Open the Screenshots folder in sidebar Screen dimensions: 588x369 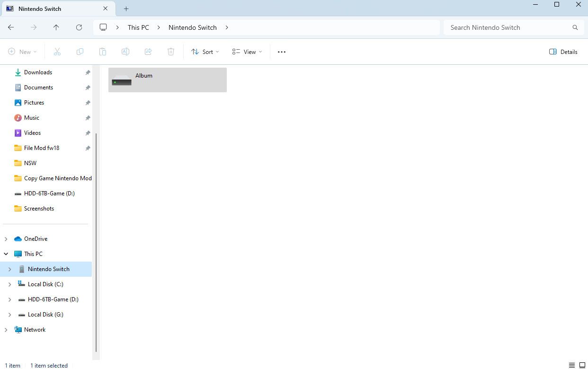(39, 209)
